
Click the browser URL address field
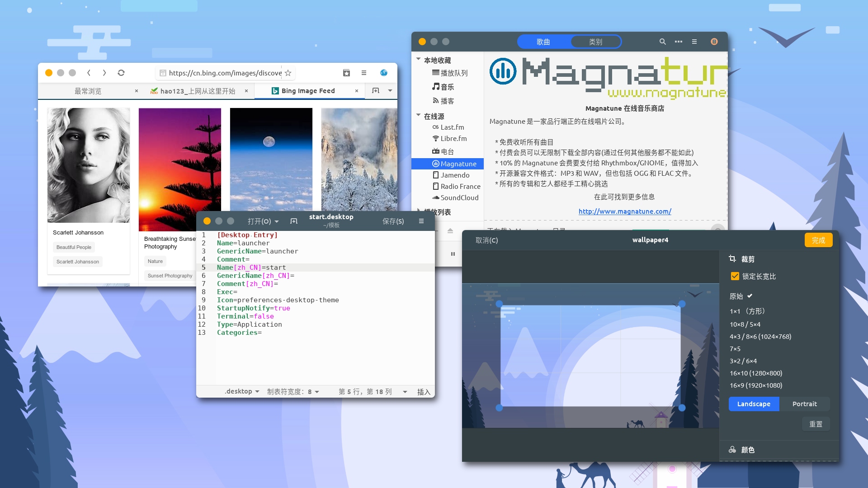click(225, 73)
